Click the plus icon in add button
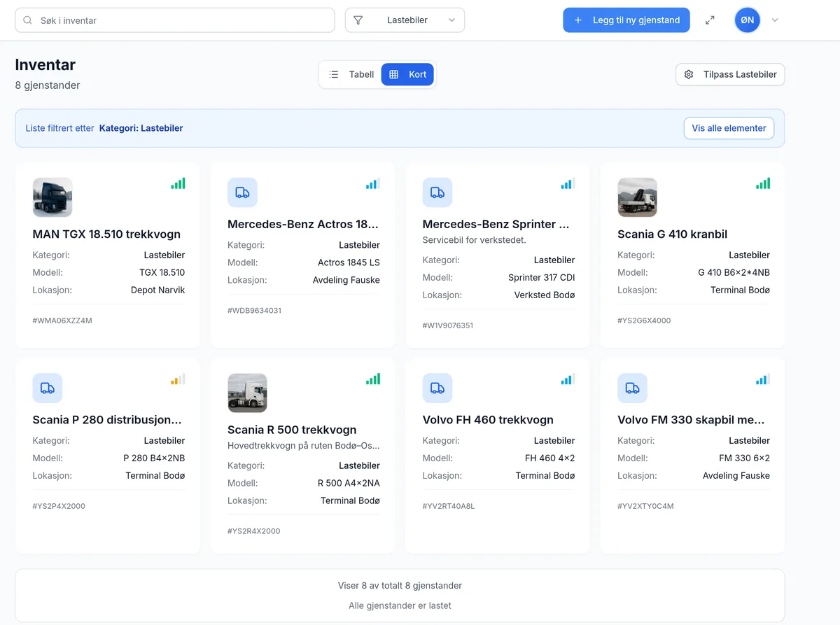 pyautogui.click(x=578, y=20)
